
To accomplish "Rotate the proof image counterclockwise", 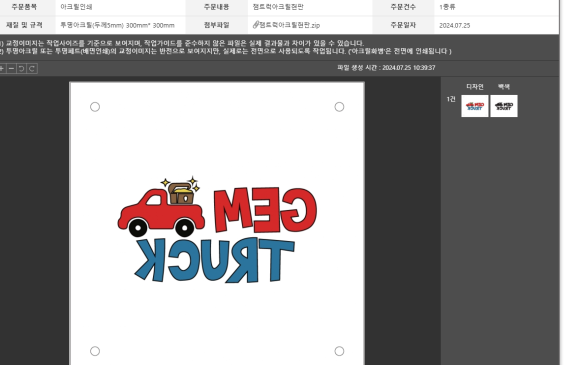I will [21, 68].
